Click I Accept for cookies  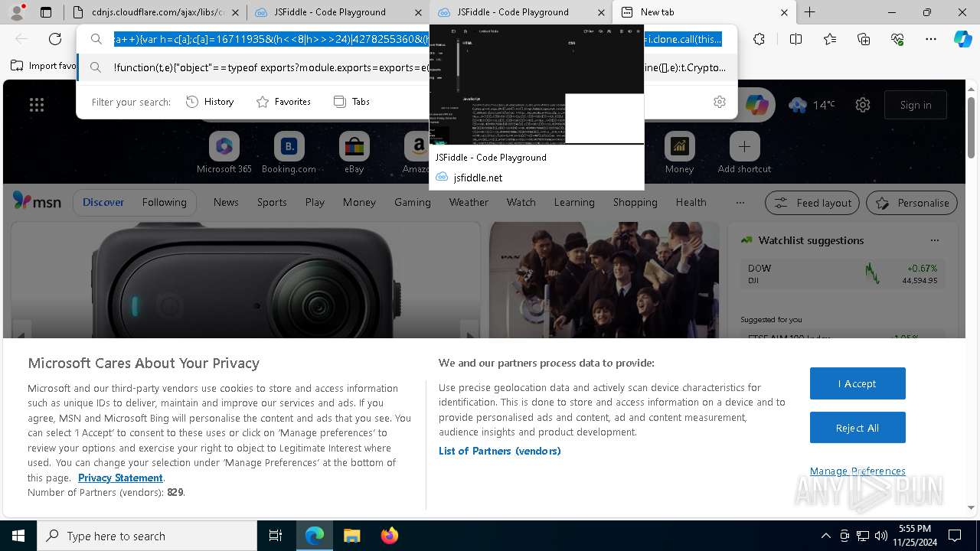point(857,383)
